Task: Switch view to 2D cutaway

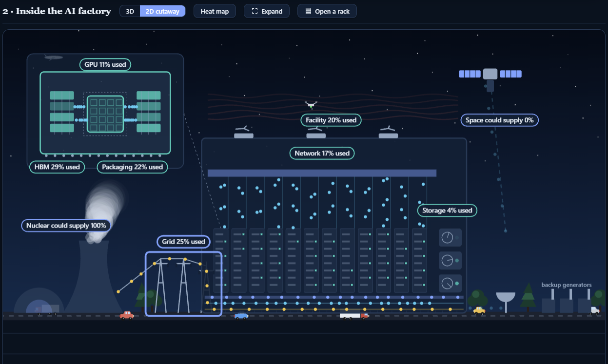Action: click(162, 11)
